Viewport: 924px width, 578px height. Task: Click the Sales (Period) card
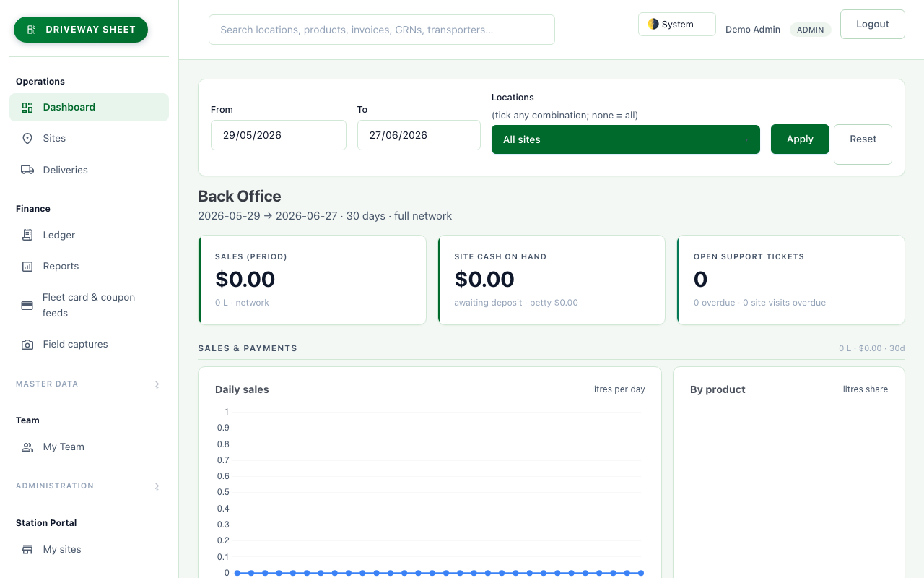coord(313,280)
